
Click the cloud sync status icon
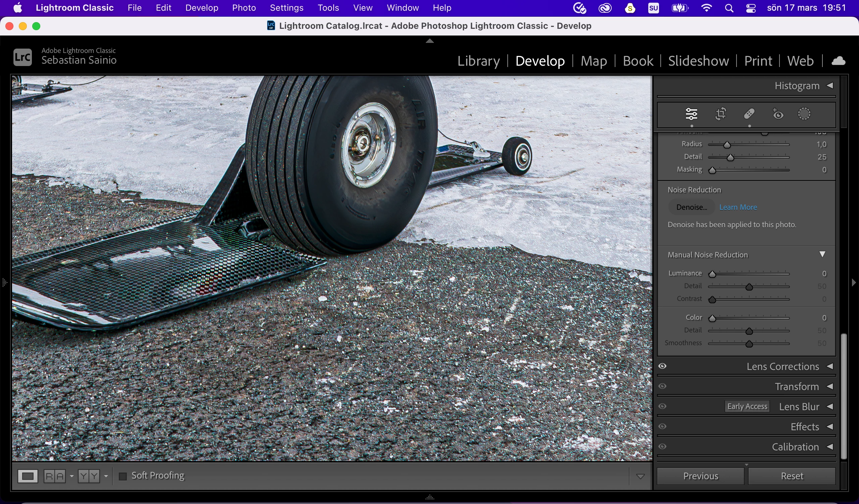coord(838,61)
